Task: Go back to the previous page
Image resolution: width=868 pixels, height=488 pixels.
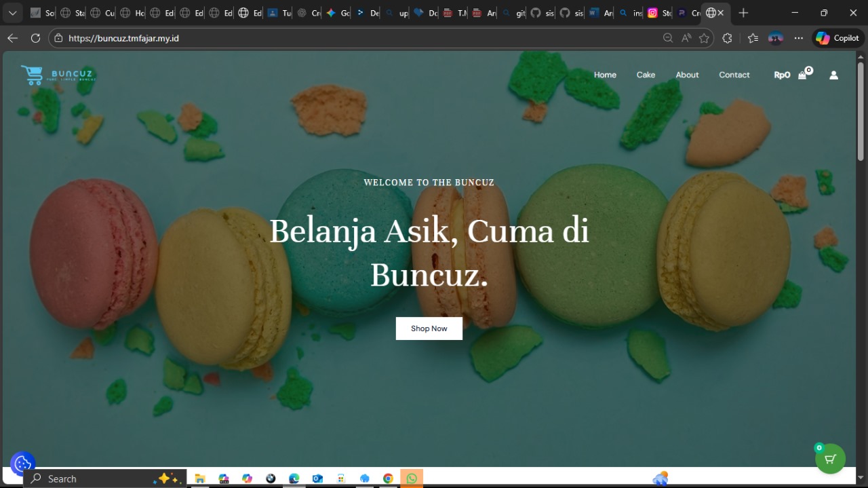Action: coord(12,38)
